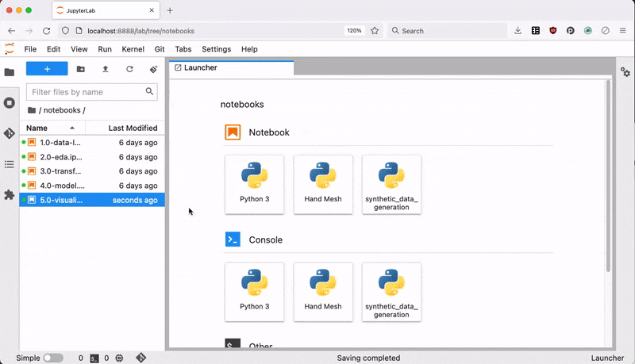
Task: Open the Extension Manager puzzle icon
Action: pos(10,195)
